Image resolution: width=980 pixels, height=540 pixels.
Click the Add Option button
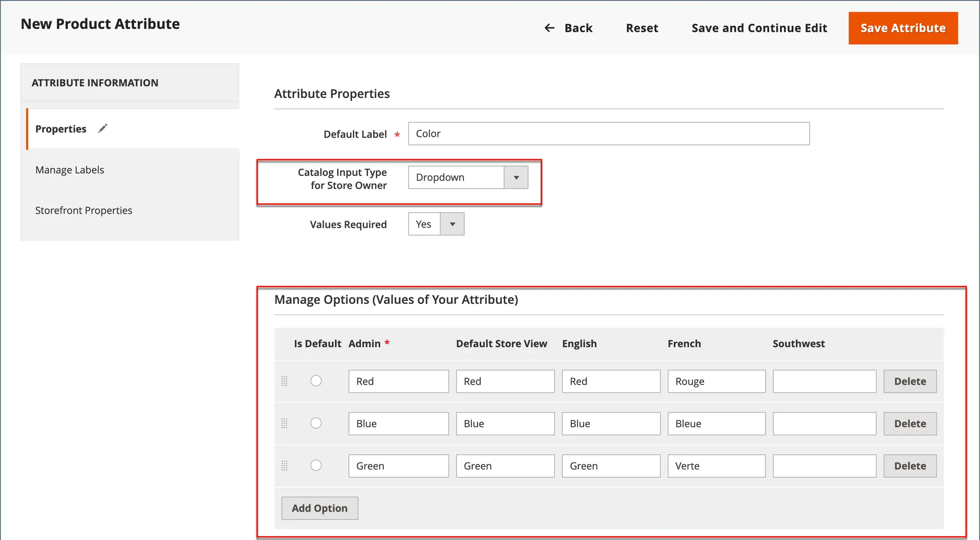tap(319, 508)
